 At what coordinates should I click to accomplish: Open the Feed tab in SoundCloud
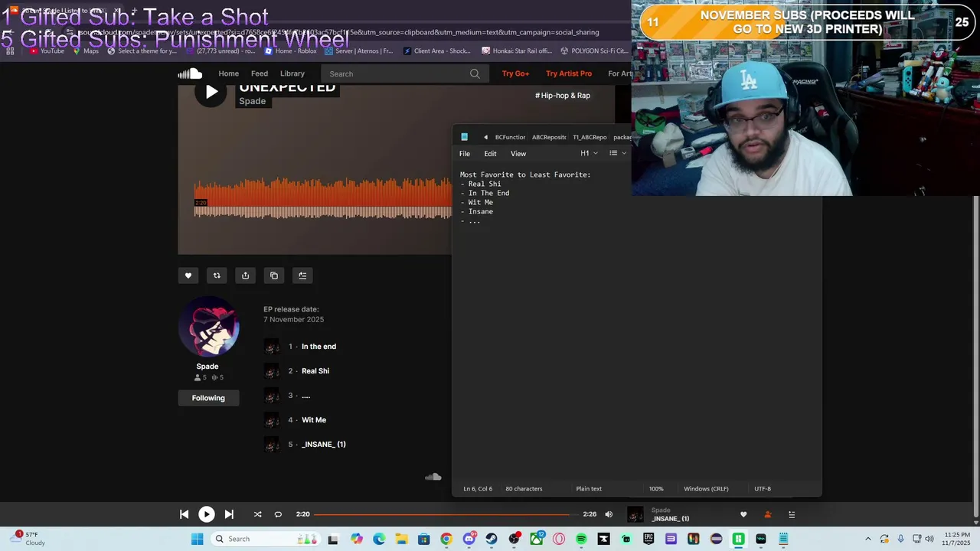pyautogui.click(x=260, y=73)
